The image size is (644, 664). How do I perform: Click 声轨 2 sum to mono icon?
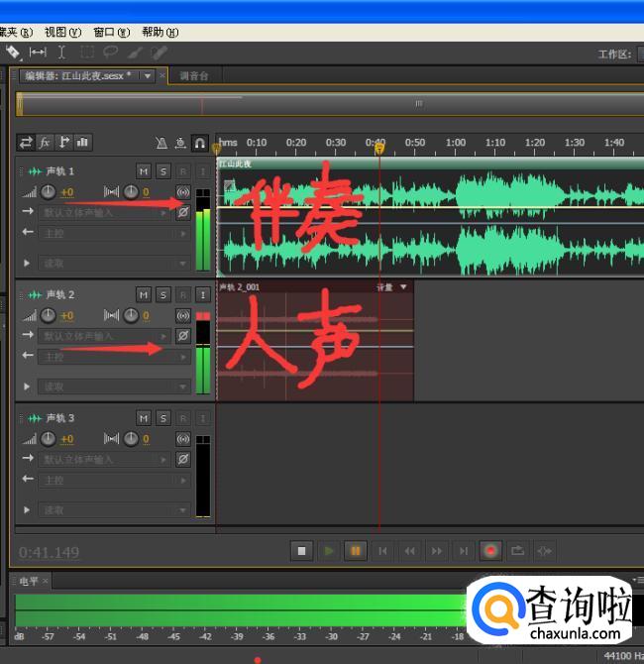(183, 315)
